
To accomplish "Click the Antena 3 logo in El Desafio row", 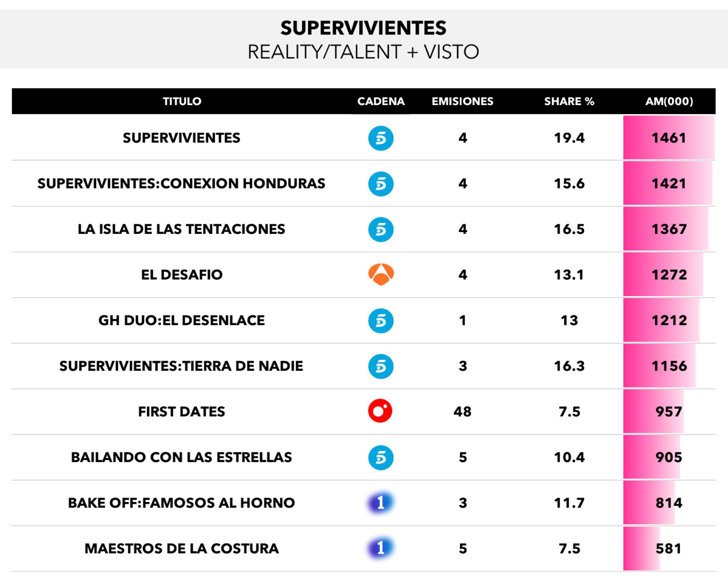I will [x=381, y=275].
